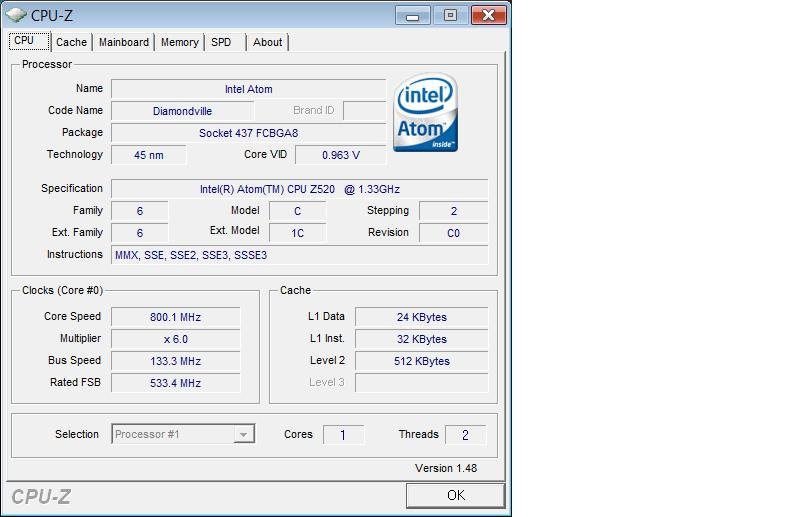
Task: Click the Rated FSB value 533.4 MHz
Action: 176,383
